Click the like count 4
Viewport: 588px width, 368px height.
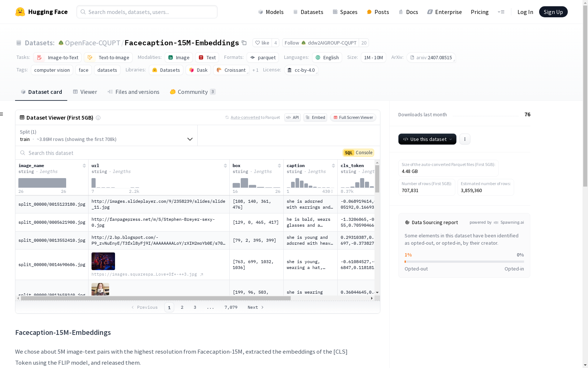tap(276, 43)
